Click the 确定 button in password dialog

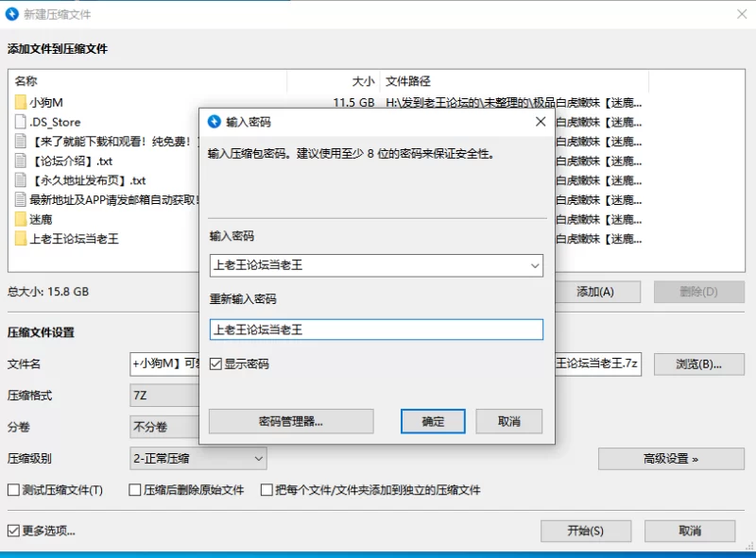tap(433, 422)
